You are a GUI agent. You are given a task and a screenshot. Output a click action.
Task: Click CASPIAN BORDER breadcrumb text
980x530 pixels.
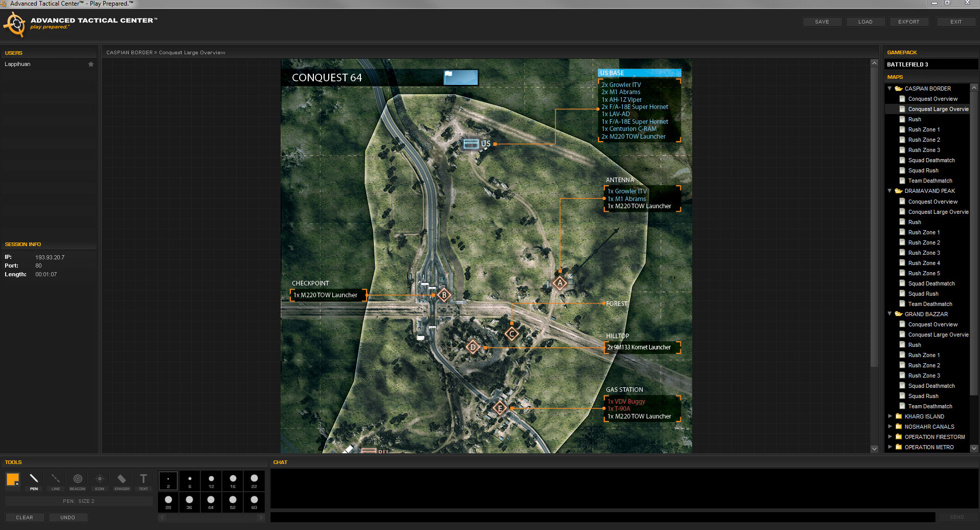click(129, 52)
